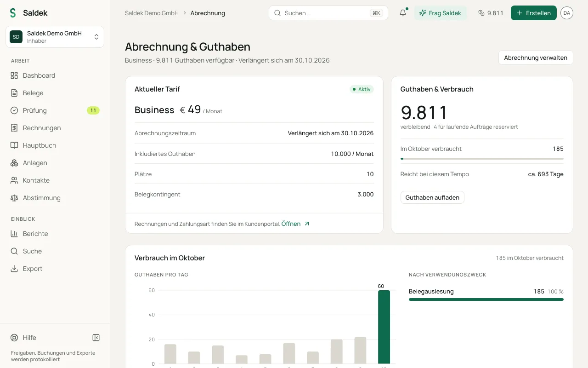The width and height of the screenshot is (588, 368).
Task: Click the Belegkontingent value 3.000
Action: pyautogui.click(x=366, y=194)
